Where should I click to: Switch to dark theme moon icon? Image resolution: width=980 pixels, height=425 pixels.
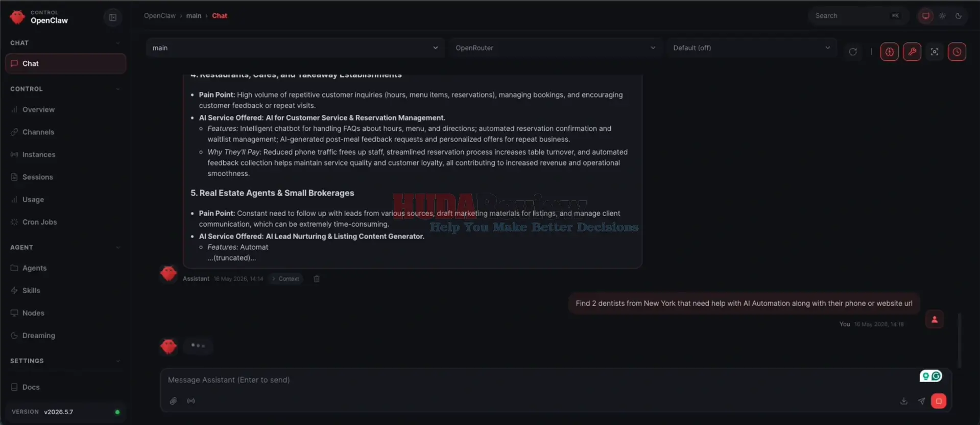pos(959,16)
